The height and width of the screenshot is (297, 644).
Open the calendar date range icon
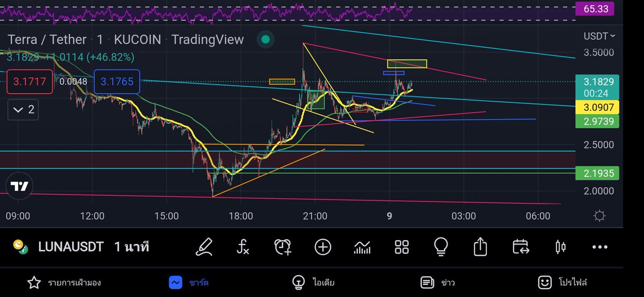click(521, 247)
